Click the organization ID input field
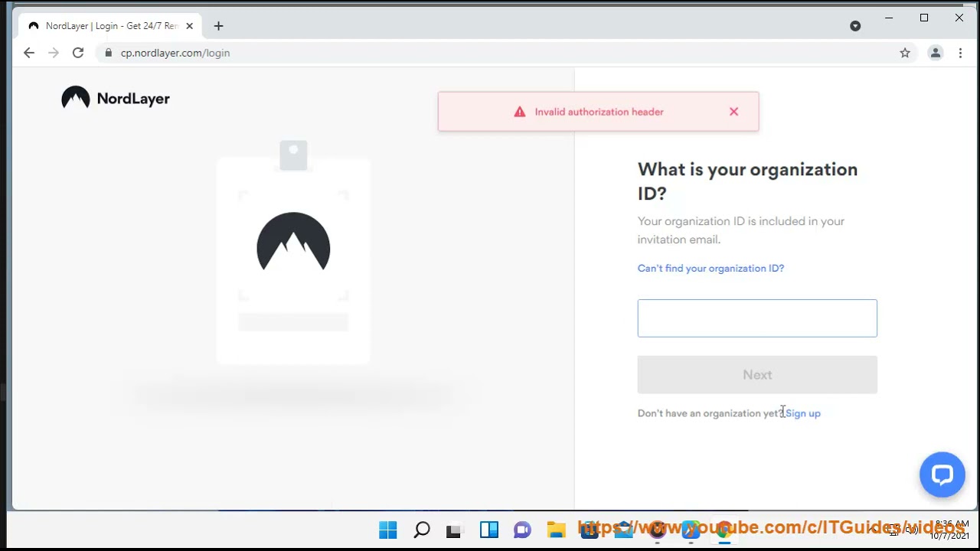 pos(757,318)
